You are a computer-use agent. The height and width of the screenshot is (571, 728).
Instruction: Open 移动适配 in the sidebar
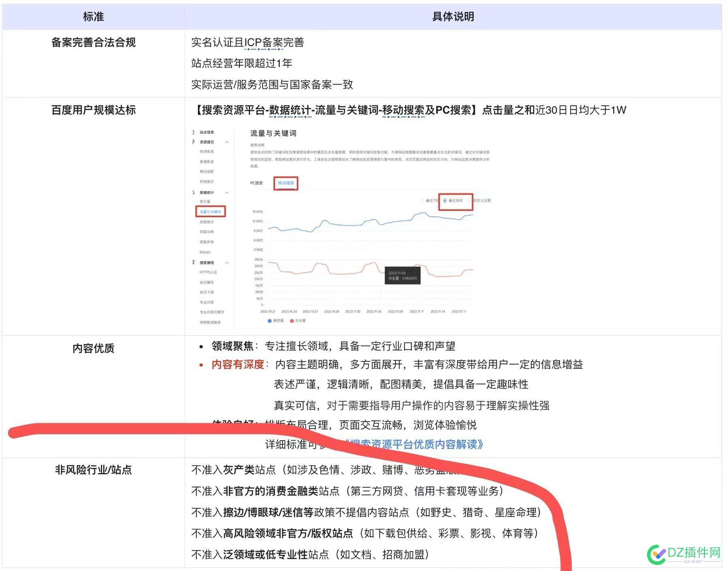(206, 172)
